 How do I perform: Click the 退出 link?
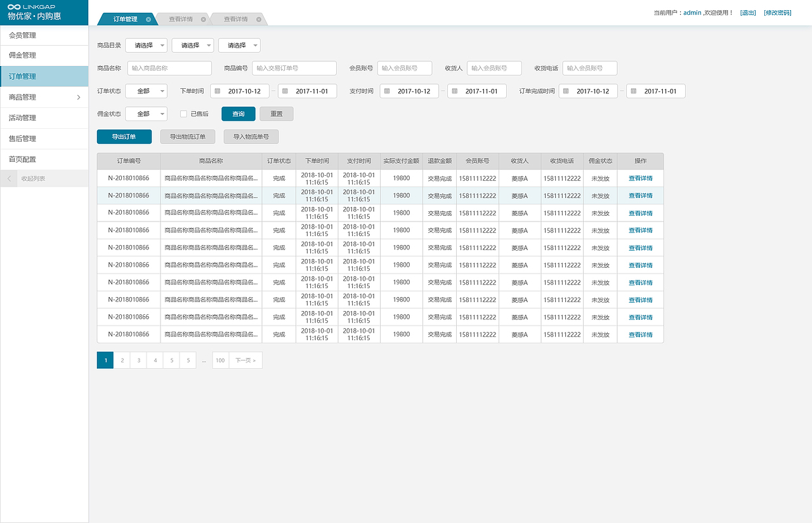(x=748, y=13)
